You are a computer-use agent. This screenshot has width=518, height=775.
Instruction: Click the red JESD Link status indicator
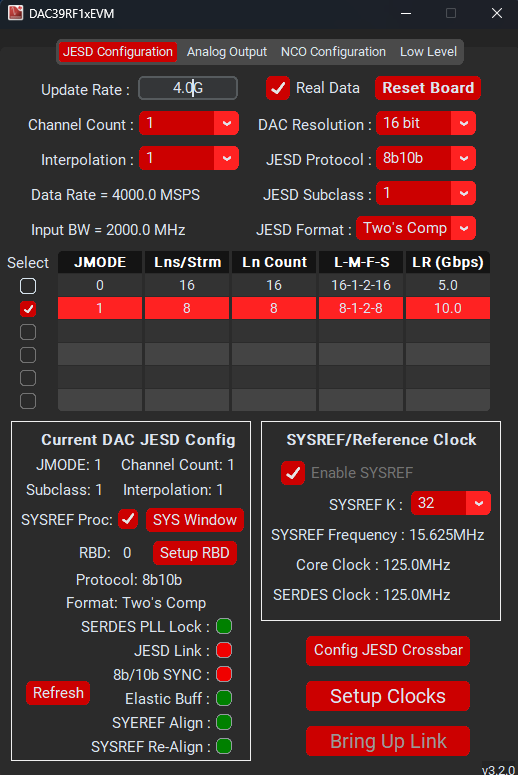click(x=224, y=650)
